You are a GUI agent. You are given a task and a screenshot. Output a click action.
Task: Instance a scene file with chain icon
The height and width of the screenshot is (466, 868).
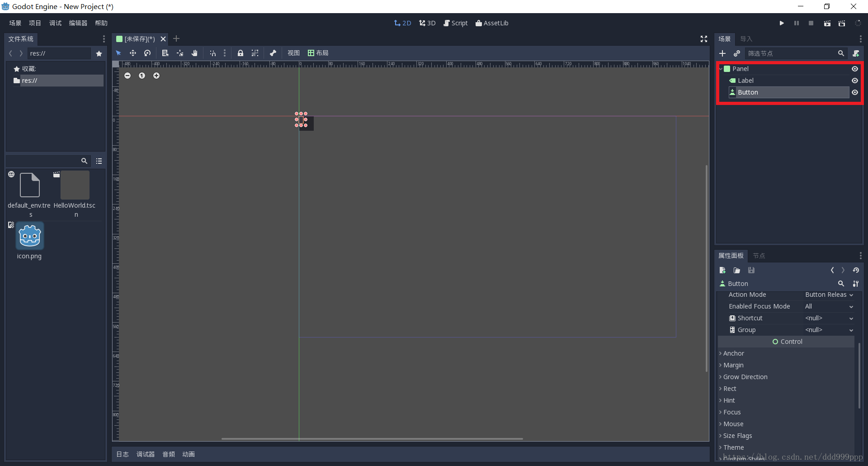(737, 53)
